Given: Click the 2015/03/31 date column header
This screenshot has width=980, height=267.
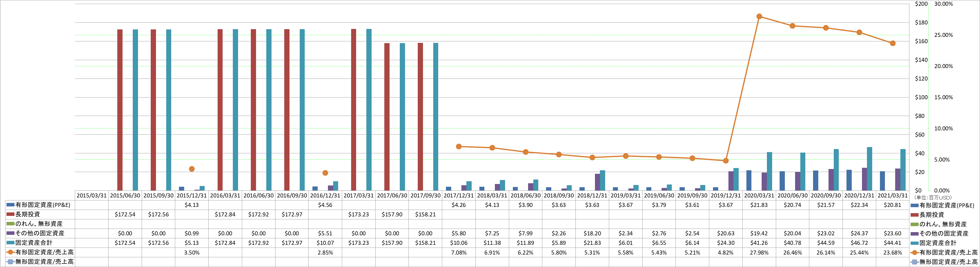Looking at the screenshot, I should pyautogui.click(x=92, y=195).
